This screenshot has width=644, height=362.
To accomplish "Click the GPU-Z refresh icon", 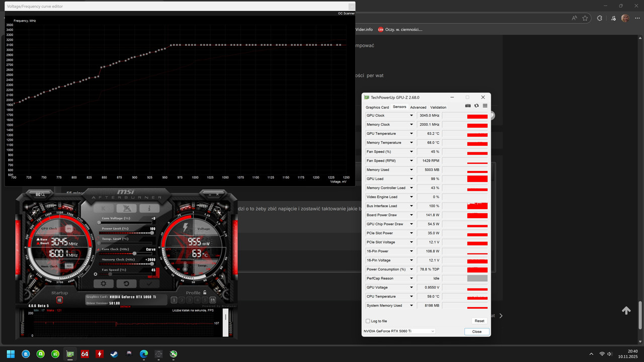I will tap(476, 106).
